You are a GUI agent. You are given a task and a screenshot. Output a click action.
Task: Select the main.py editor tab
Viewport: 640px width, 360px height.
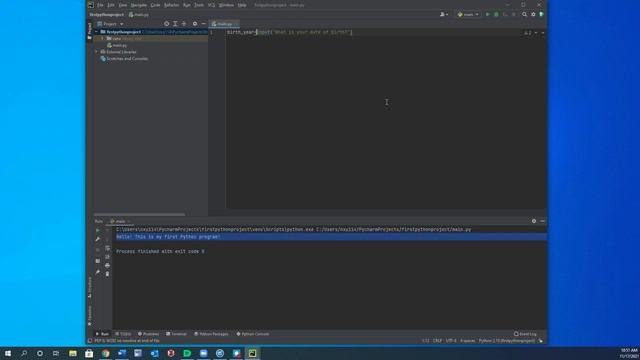click(223, 24)
